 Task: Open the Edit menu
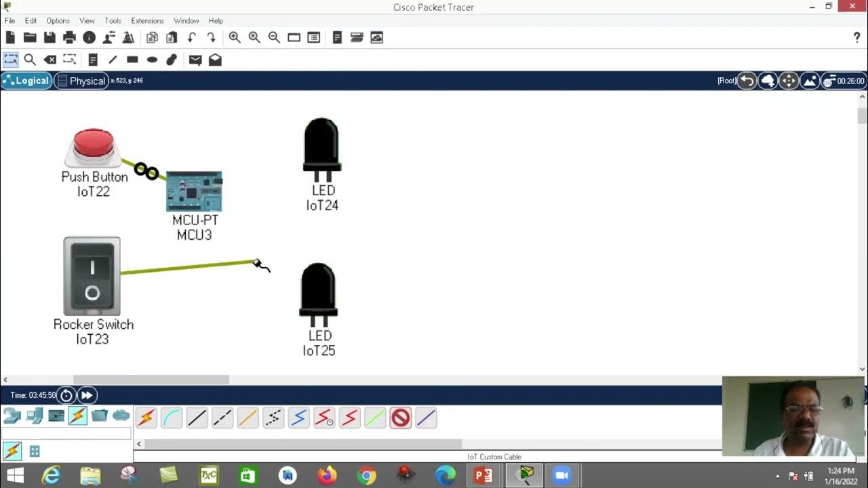point(31,21)
